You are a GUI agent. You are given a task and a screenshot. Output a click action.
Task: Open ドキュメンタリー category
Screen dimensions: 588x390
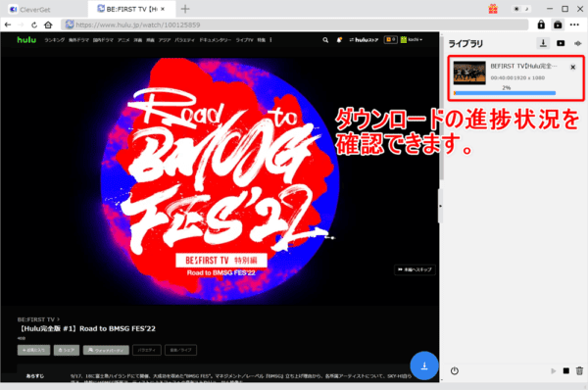tap(216, 40)
